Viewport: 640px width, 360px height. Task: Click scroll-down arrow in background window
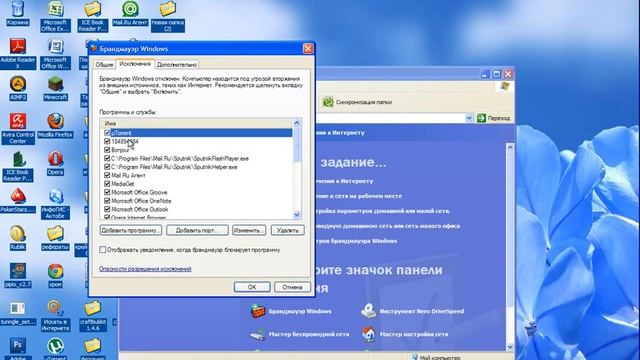(510, 347)
